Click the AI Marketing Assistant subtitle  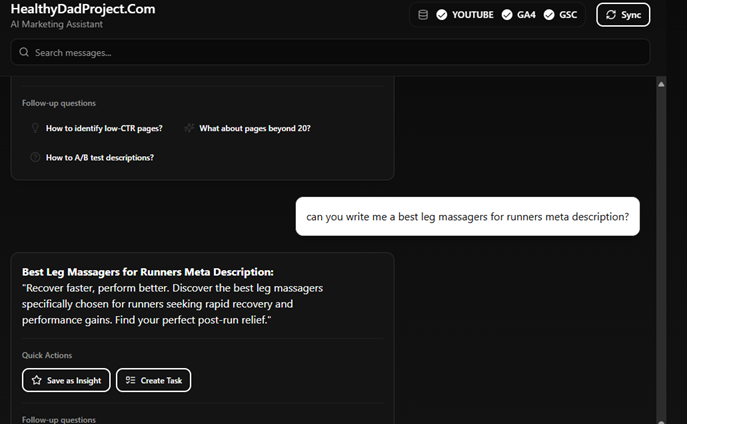(x=56, y=24)
